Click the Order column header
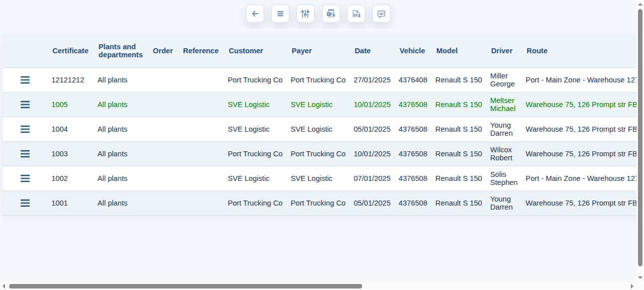Image resolution: width=644 pixels, height=290 pixels. [x=163, y=51]
